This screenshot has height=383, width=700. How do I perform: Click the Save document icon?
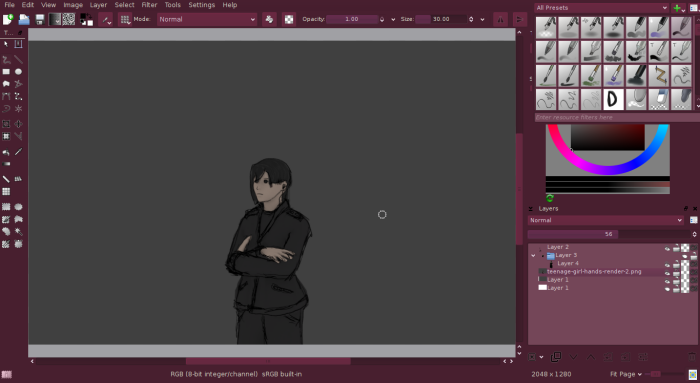pyautogui.click(x=40, y=19)
